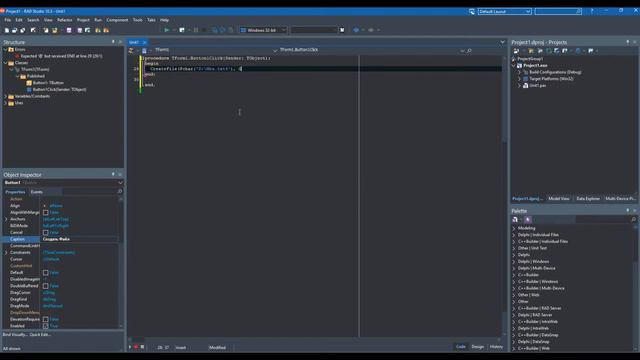The image size is (640, 360).
Task: Click the search icon in the Palette panel
Action: tap(633, 220)
